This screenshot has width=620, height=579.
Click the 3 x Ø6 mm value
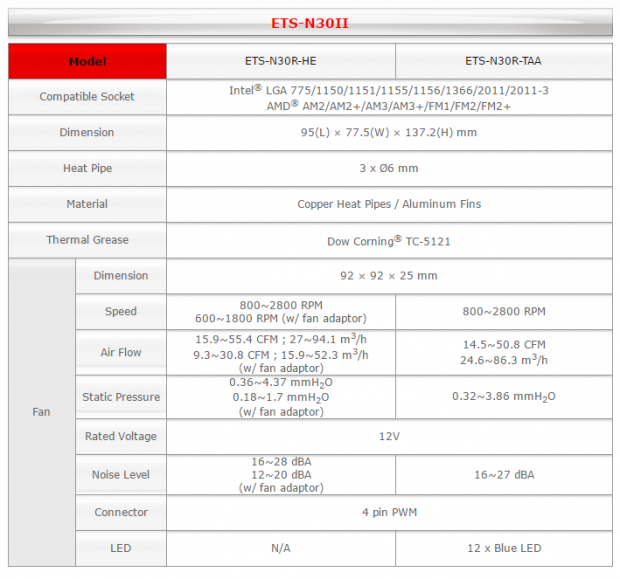coord(389,168)
